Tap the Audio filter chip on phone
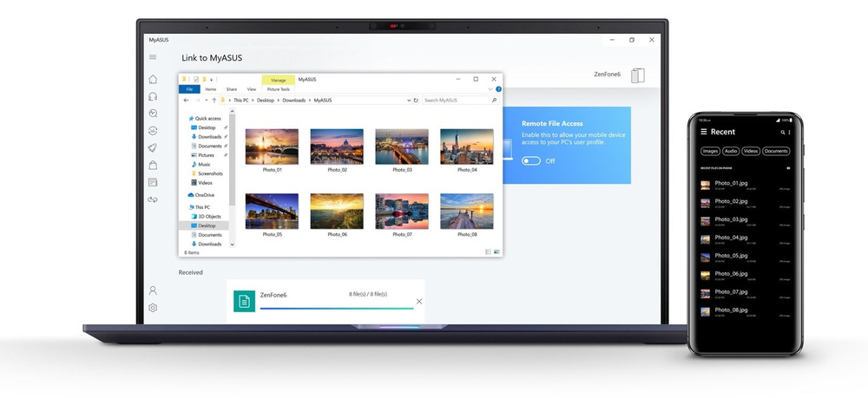This screenshot has width=868, height=398. (x=731, y=151)
